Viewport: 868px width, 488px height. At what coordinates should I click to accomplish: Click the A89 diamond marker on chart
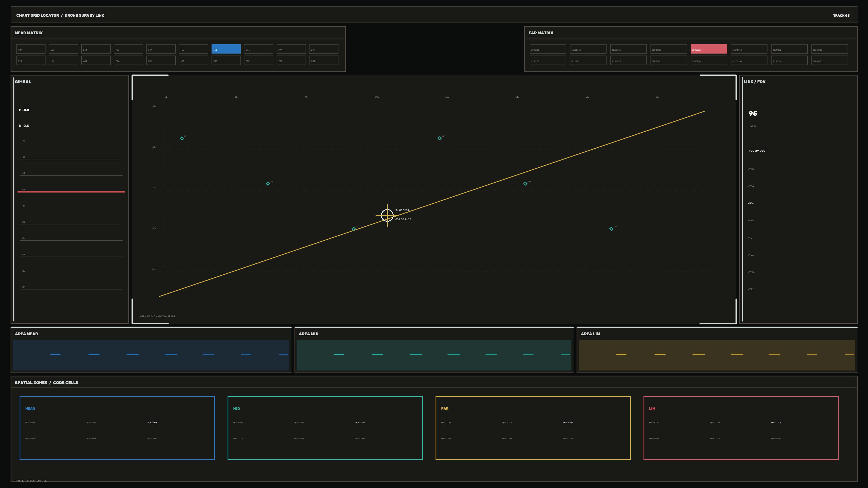point(182,138)
